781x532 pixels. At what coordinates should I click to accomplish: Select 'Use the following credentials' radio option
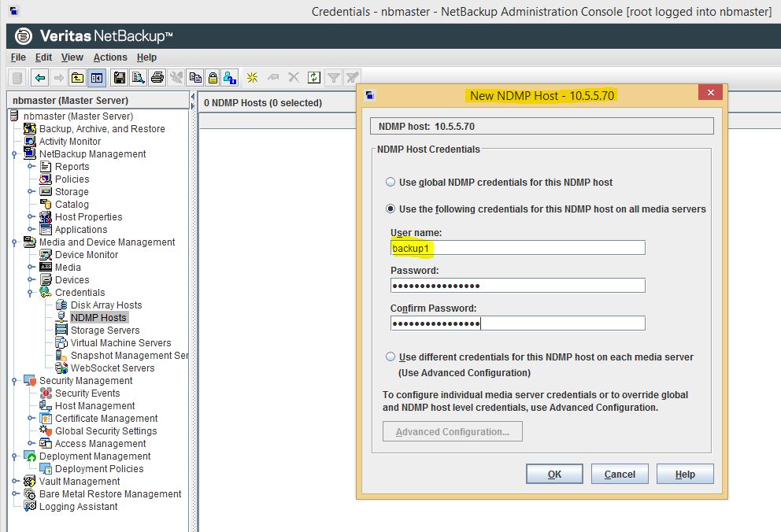390,209
